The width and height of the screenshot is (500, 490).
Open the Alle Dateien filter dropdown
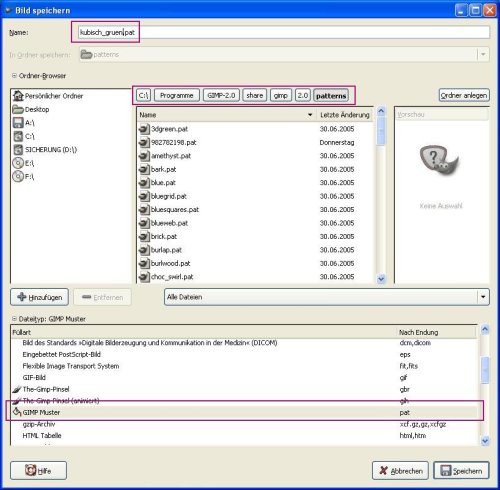tap(327, 297)
